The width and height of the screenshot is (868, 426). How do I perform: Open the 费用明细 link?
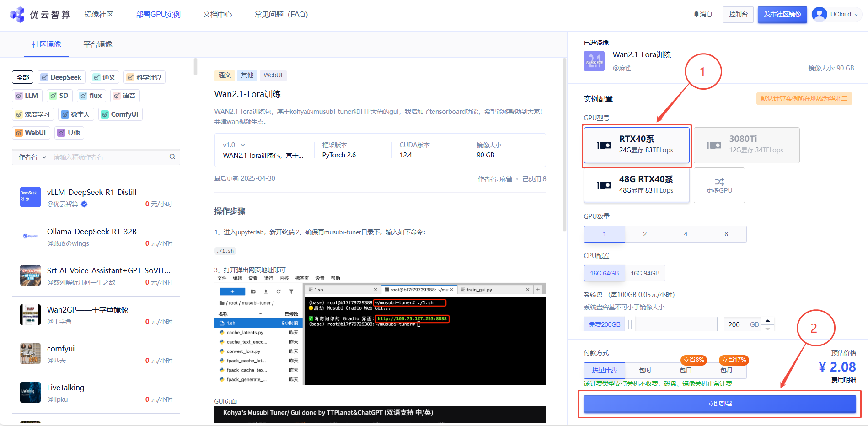coord(843,380)
